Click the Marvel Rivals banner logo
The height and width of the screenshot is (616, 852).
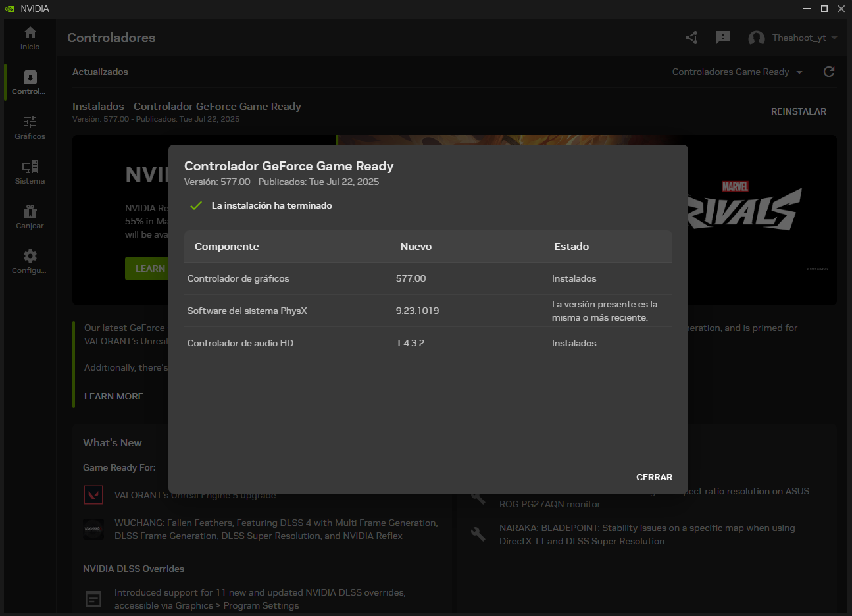[745, 206]
